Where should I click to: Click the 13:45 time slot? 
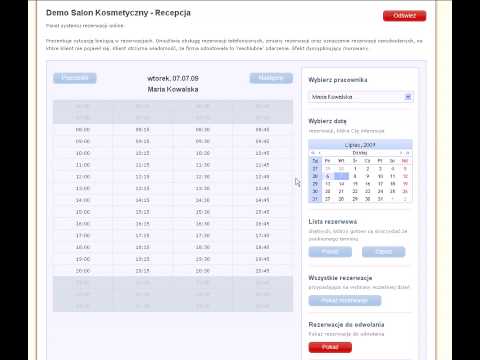(263, 189)
